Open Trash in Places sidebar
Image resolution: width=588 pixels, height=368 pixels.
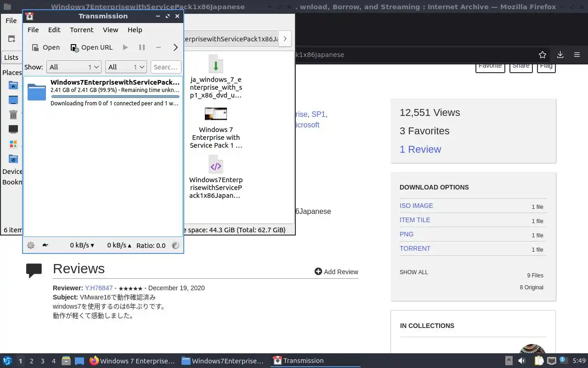pyautogui.click(x=13, y=115)
